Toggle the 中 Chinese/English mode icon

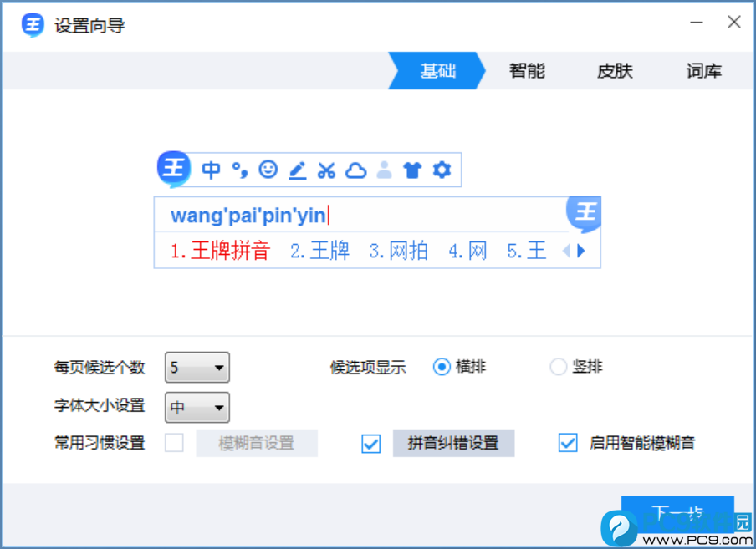(211, 170)
